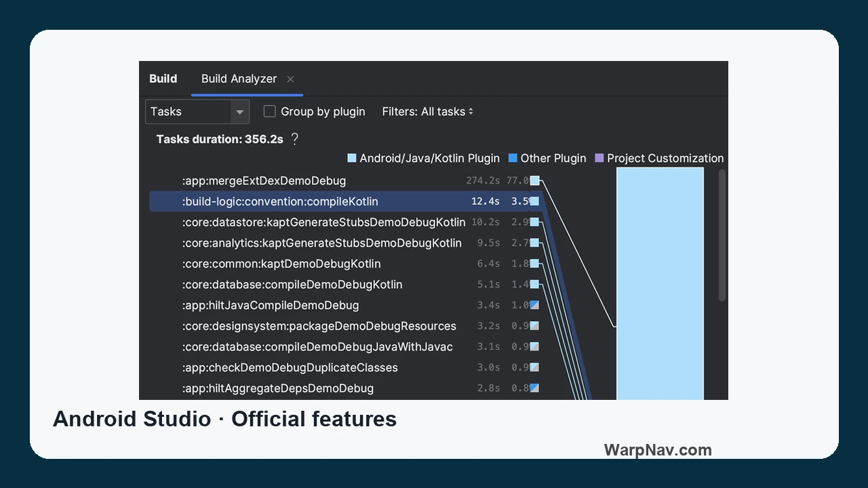Click the help question mark icon

(294, 139)
